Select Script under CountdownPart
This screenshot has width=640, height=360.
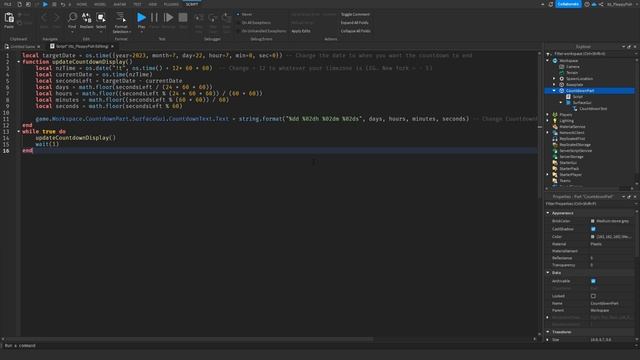point(578,97)
